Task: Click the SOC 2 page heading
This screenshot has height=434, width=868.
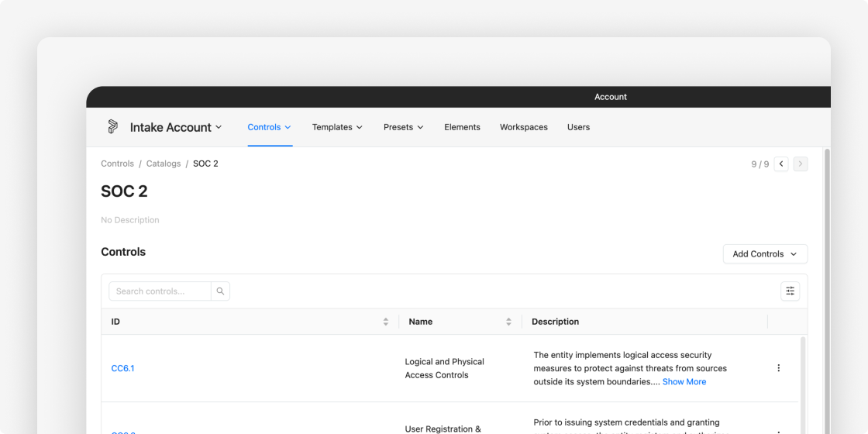Action: tap(124, 191)
